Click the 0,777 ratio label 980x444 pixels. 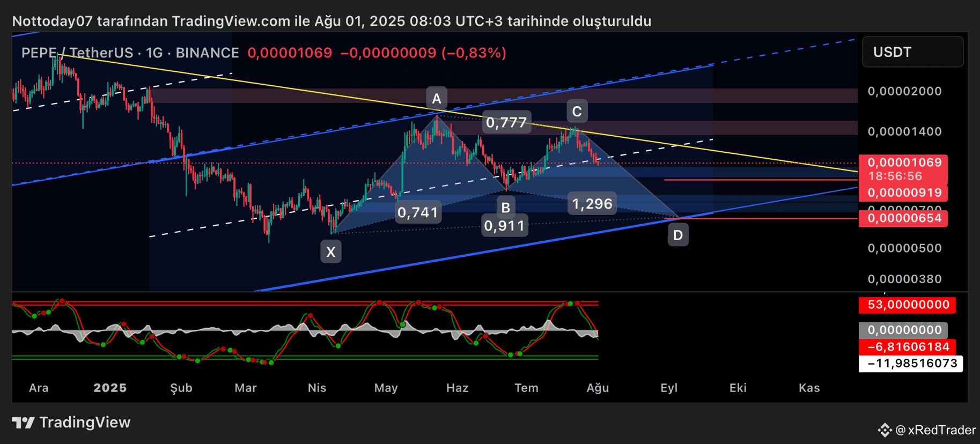pyautogui.click(x=506, y=122)
